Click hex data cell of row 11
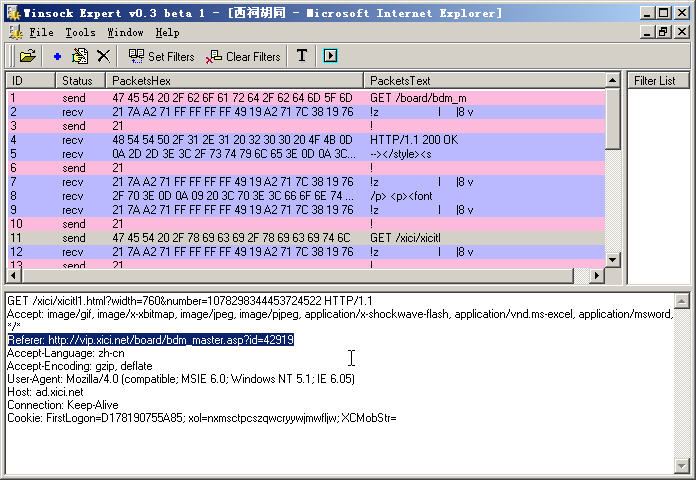This screenshot has width=696, height=480. pyautogui.click(x=231, y=238)
